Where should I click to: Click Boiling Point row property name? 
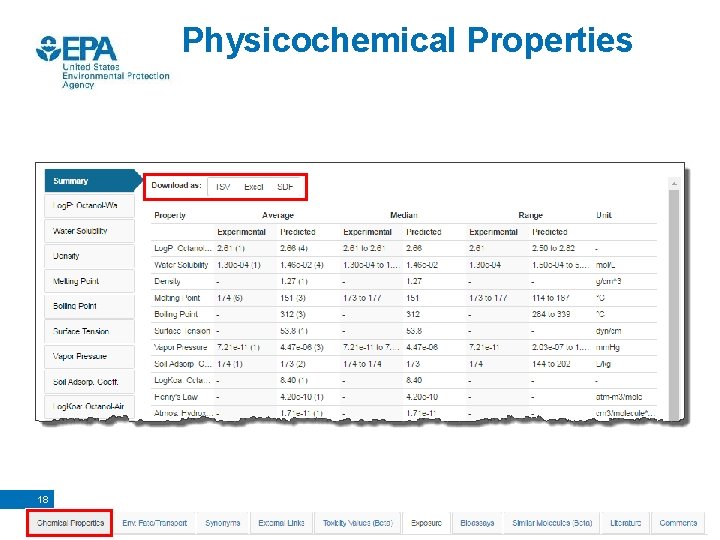pos(176,314)
